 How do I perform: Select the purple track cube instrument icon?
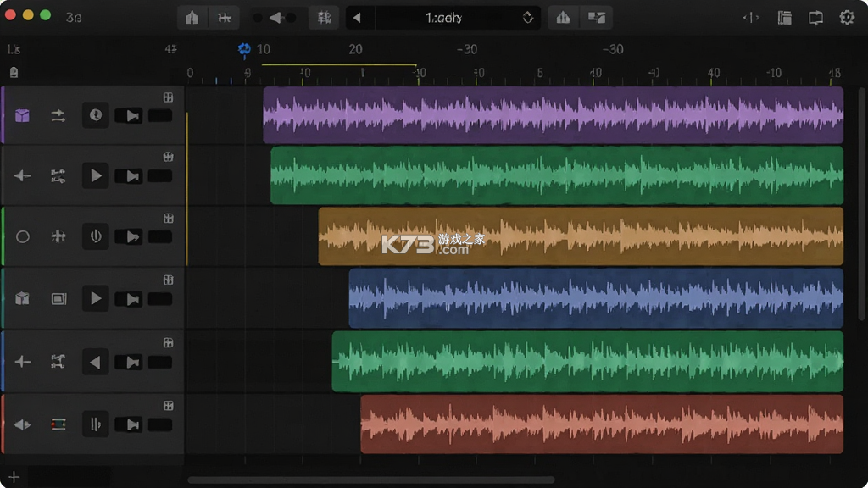coord(22,115)
